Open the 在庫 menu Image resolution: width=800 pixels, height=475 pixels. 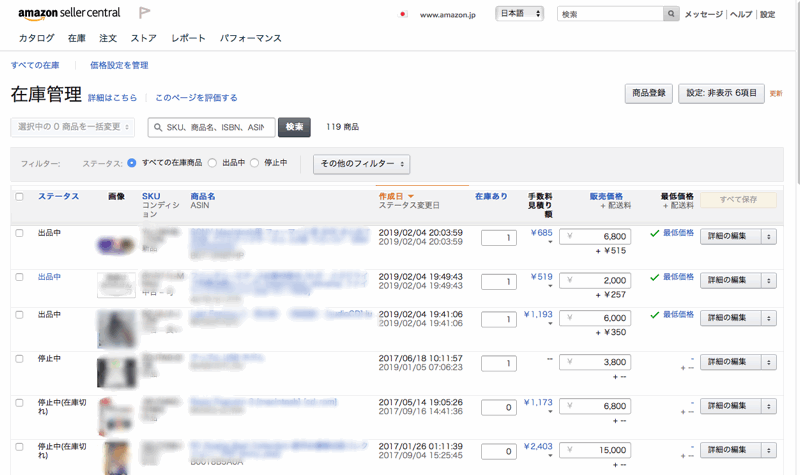coord(77,38)
